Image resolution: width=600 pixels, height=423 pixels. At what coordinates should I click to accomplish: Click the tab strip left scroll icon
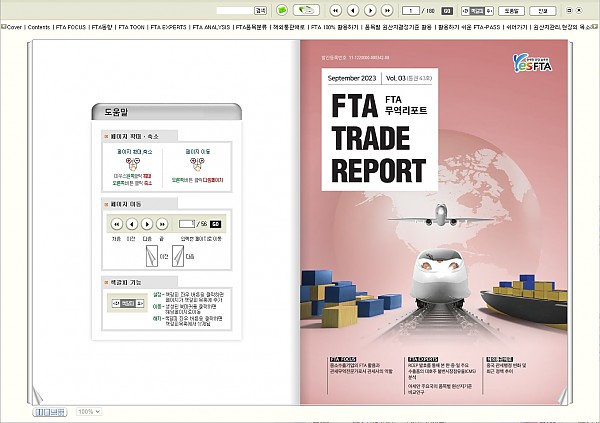[x=3, y=27]
